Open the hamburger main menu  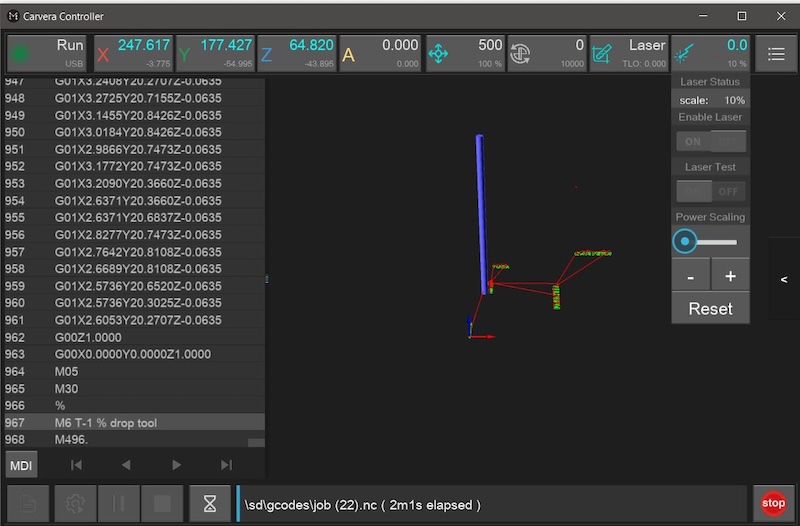pos(776,54)
